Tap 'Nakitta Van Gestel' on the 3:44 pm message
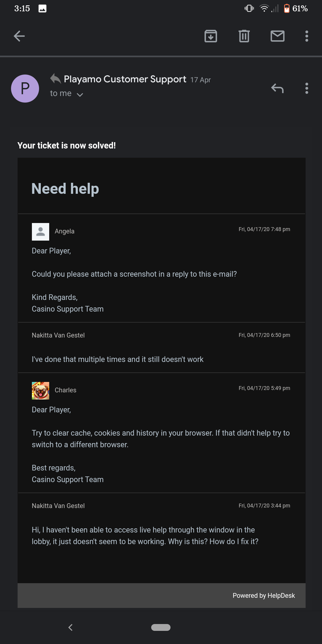 click(x=58, y=506)
